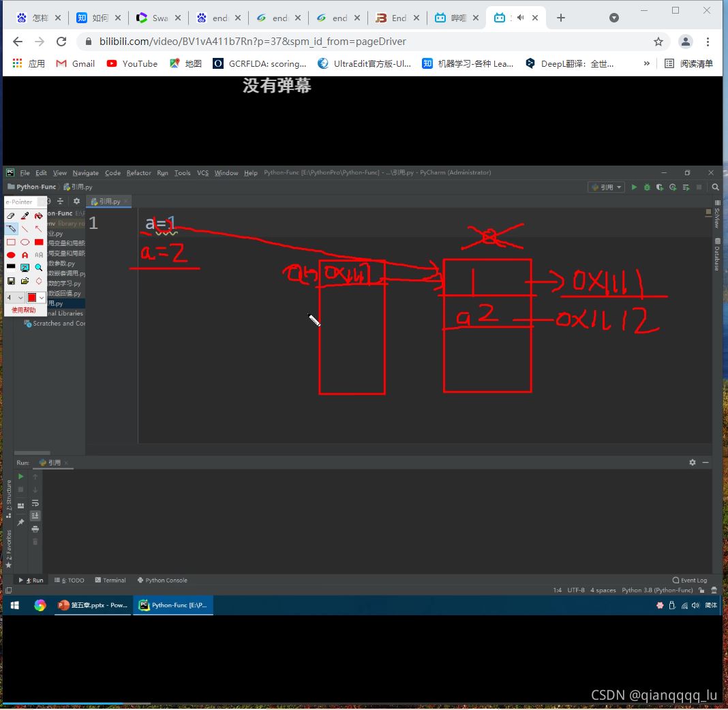Open the Event Log button
Viewport: 728px width, 710px height.
click(689, 581)
